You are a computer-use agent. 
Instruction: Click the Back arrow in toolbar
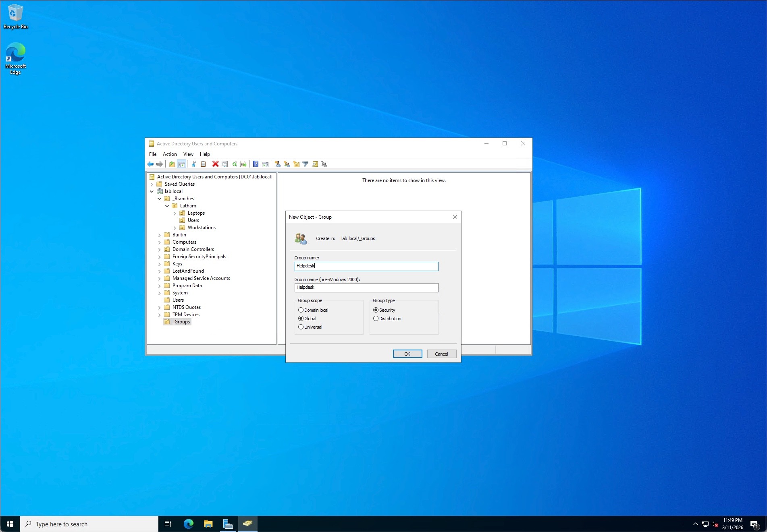(x=150, y=164)
